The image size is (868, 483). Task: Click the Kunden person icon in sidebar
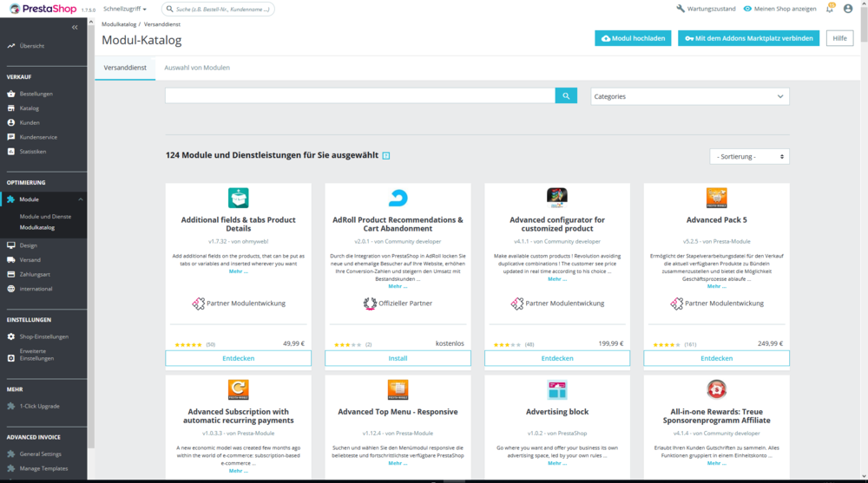tap(11, 122)
